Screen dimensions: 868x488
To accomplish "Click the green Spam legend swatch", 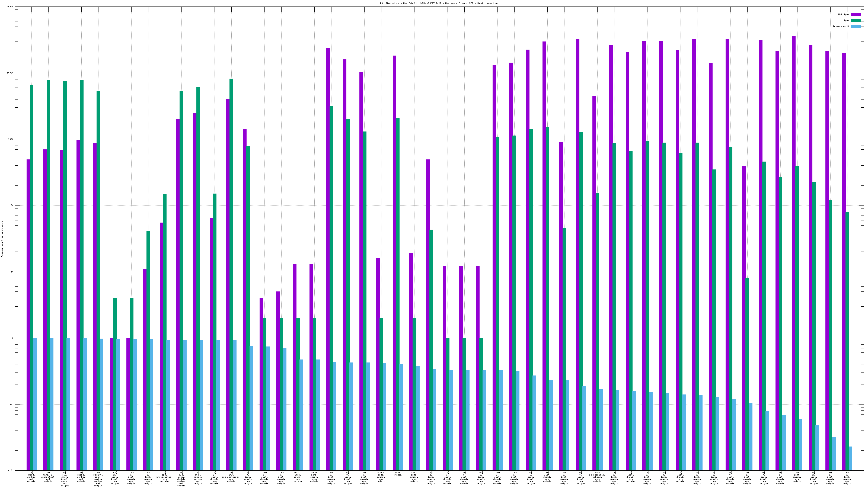I will tap(856, 21).
